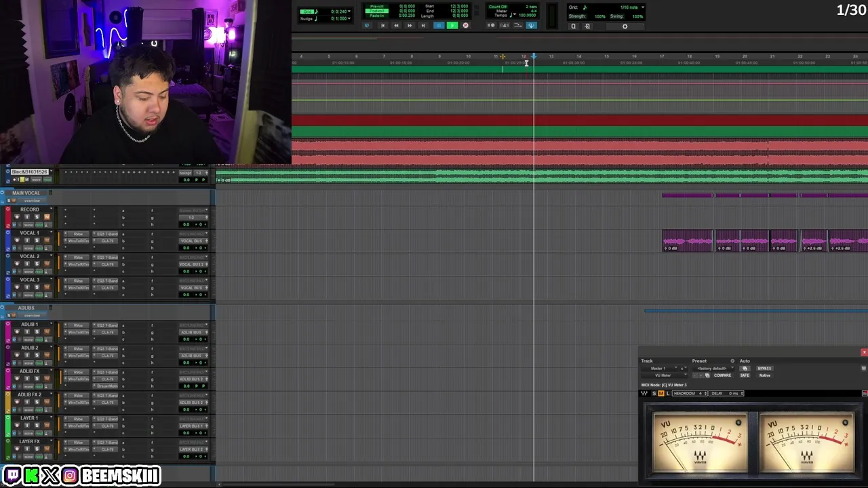This screenshot has height=488, width=868.
Task: Click the green Play transport button
Action: 452,26
